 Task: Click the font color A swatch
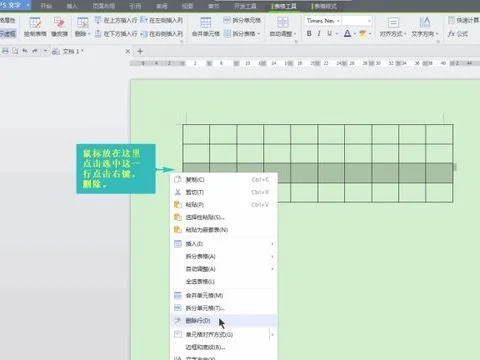[347, 34]
